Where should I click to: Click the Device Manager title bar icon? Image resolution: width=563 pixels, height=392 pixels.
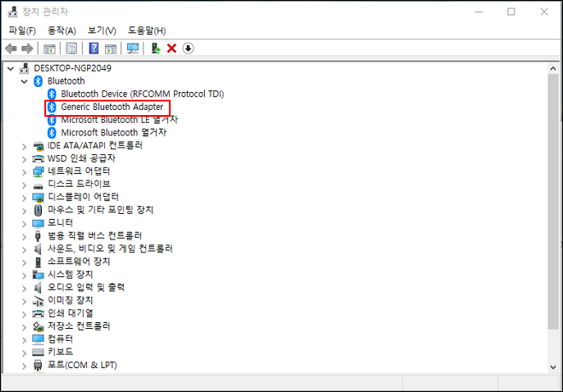[x=13, y=12]
